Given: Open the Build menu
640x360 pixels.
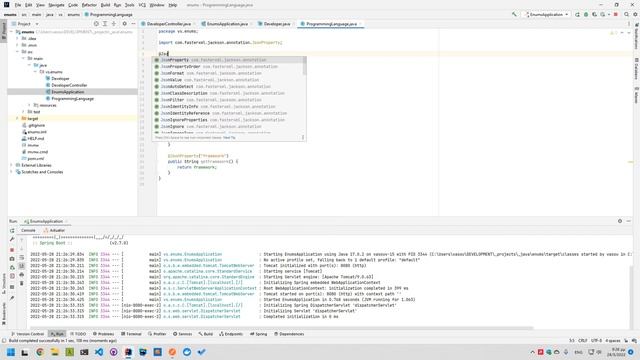Looking at the screenshot, I should pos(105,5).
